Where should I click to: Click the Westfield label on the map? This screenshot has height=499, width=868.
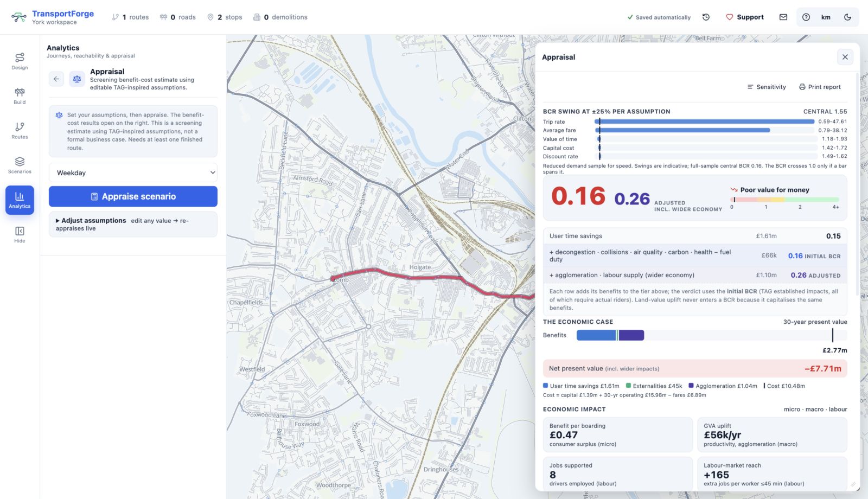point(252,369)
